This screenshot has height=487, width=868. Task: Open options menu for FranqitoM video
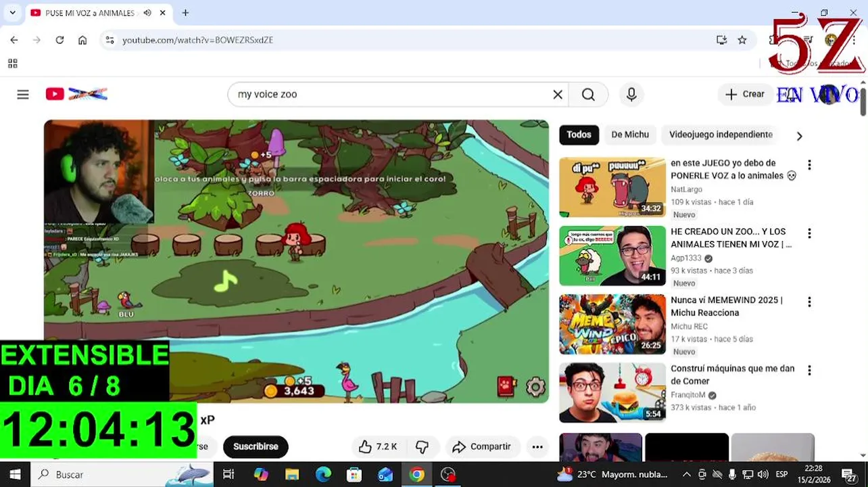(809, 371)
